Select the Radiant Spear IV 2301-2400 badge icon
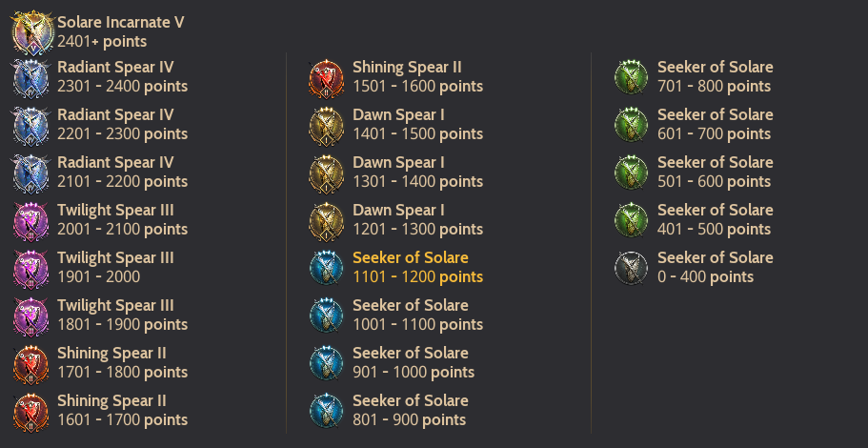The width and height of the screenshot is (868, 448). click(x=31, y=78)
